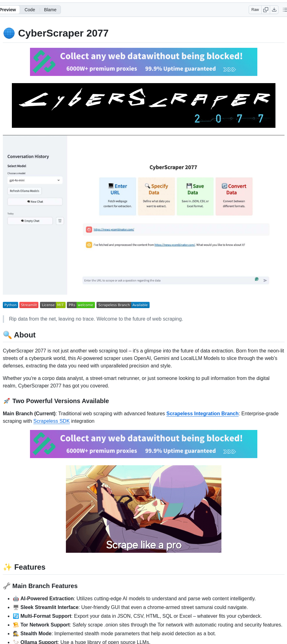Start a New Chat conversation

pos(35,202)
